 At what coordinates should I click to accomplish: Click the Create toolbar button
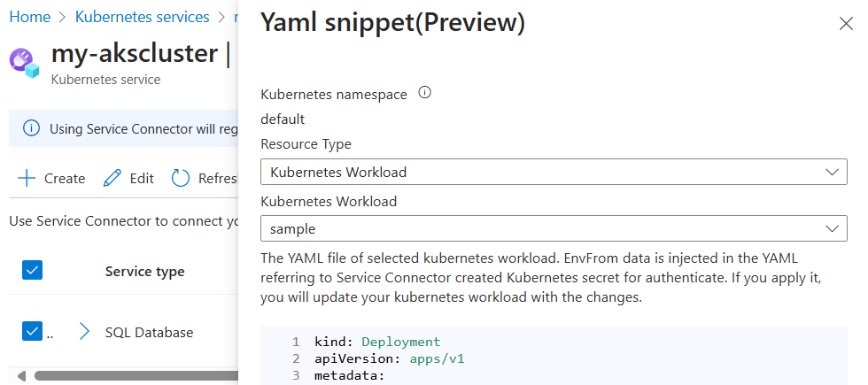tap(52, 178)
